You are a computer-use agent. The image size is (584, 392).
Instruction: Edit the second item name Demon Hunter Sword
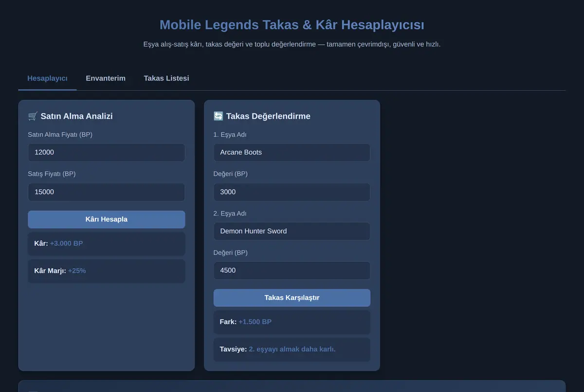pos(292,231)
